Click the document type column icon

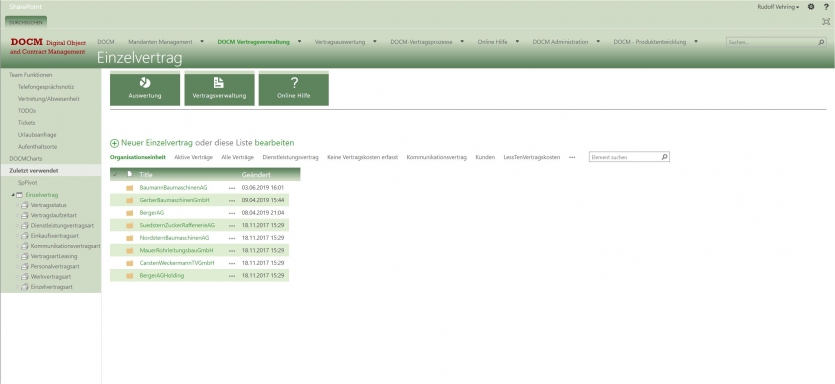pyautogui.click(x=129, y=174)
